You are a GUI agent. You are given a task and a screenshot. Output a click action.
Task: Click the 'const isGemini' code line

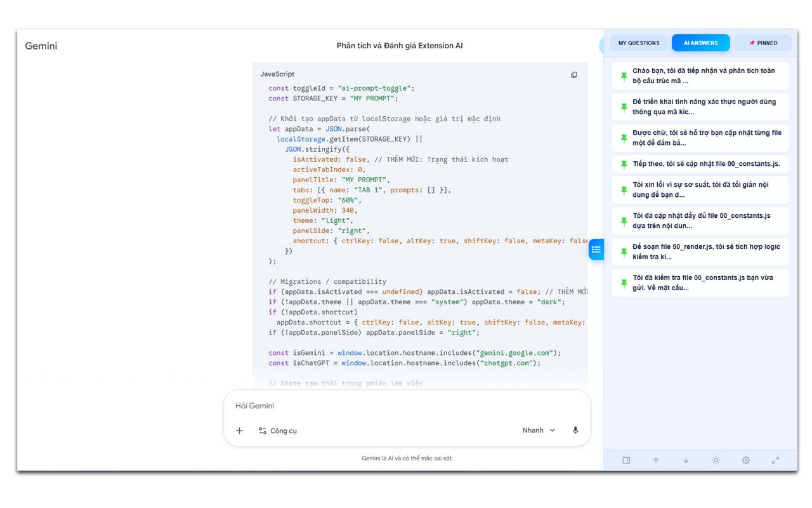(415, 352)
